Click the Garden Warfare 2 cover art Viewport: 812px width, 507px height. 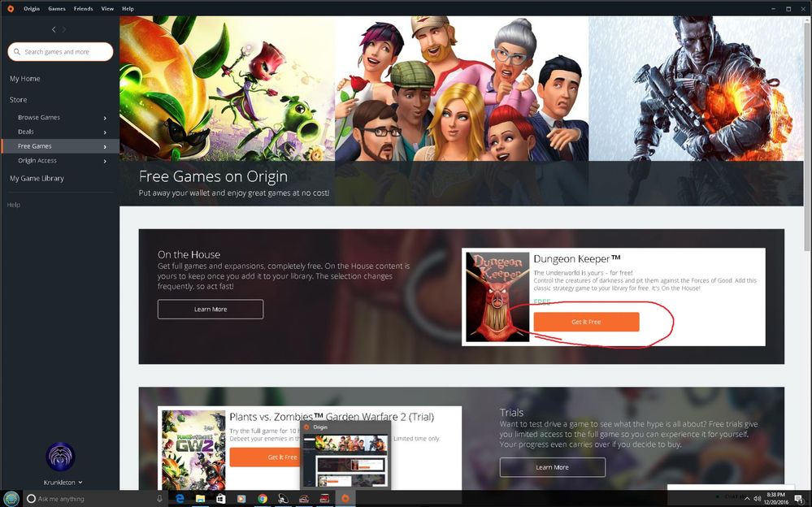(x=193, y=450)
